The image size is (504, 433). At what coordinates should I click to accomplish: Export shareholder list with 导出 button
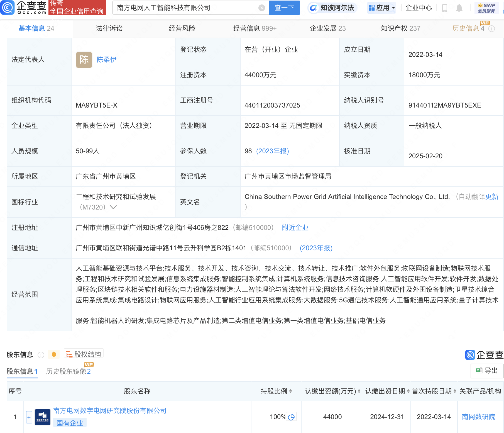(487, 371)
